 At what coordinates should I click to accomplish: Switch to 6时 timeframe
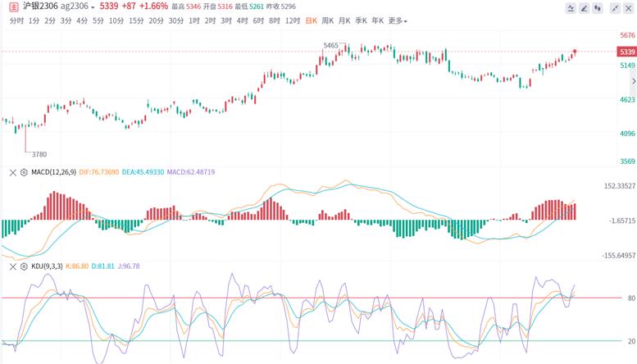click(x=258, y=20)
